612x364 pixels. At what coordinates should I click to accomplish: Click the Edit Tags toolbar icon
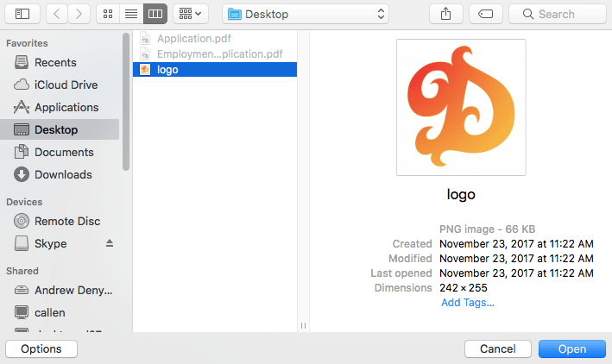coord(485,14)
